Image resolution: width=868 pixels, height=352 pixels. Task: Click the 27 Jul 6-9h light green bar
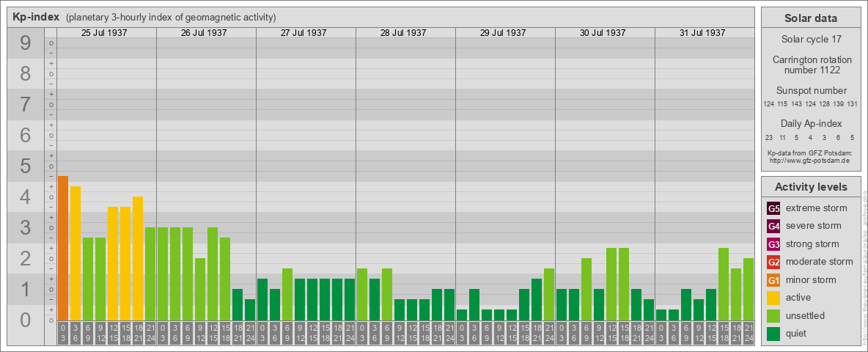tap(287, 294)
